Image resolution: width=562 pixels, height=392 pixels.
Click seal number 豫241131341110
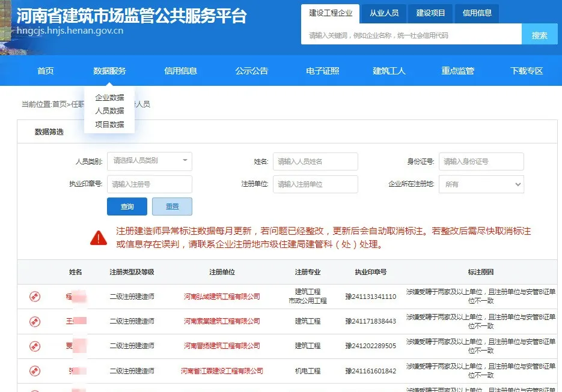pyautogui.click(x=371, y=297)
